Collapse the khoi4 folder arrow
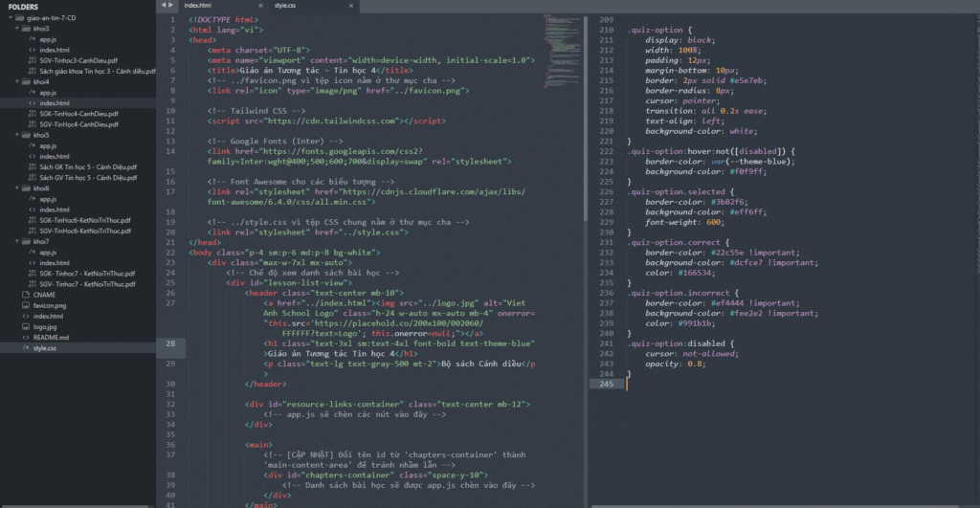 (x=17, y=82)
